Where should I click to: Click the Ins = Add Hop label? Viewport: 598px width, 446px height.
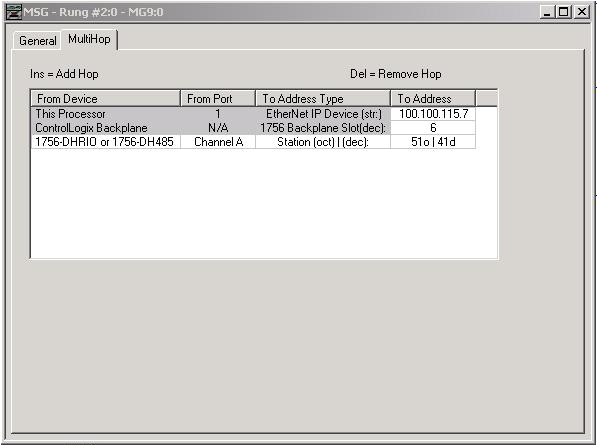(64, 74)
